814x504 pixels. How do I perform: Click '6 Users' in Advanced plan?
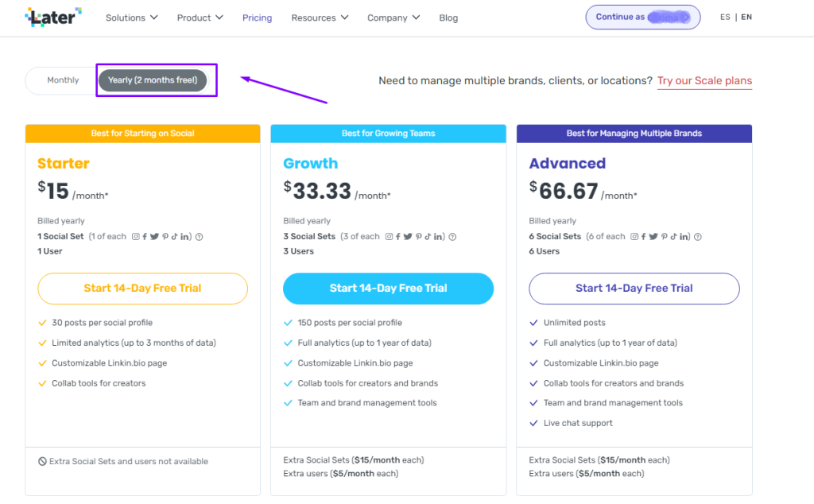coord(544,251)
